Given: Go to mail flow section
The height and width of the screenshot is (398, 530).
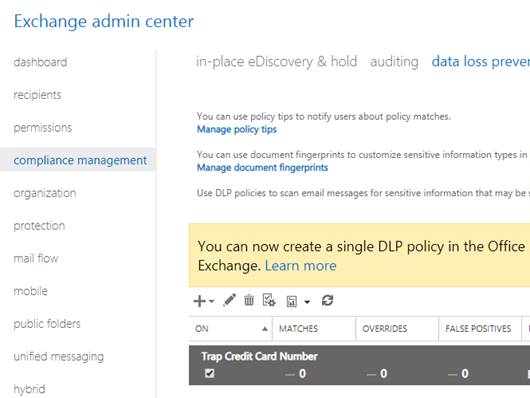Looking at the screenshot, I should click(36, 259).
